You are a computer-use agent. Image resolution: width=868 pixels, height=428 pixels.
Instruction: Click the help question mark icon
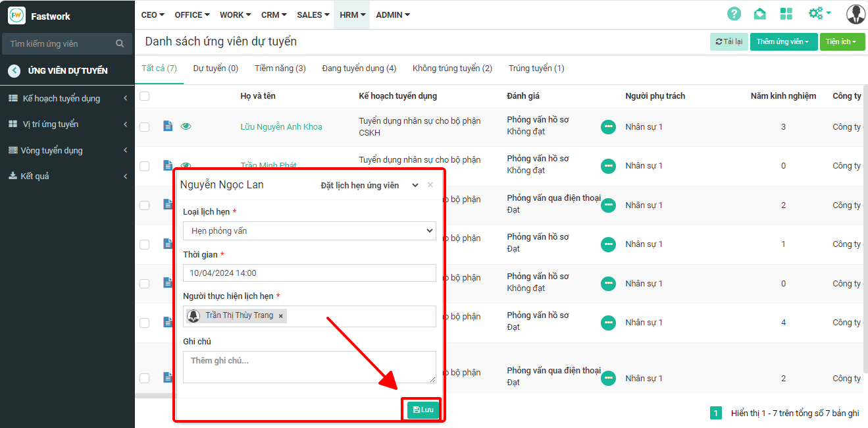pos(734,14)
